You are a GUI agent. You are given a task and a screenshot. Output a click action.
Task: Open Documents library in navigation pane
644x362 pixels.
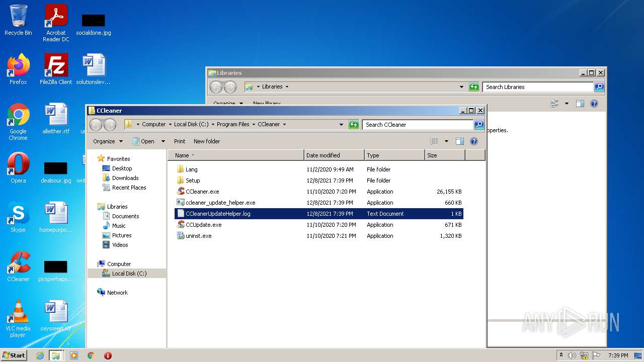point(125,216)
